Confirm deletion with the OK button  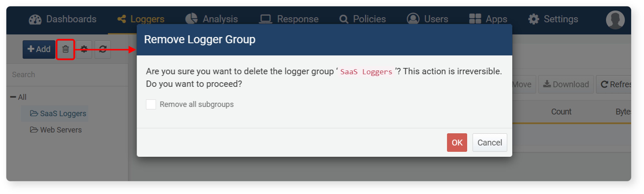coord(457,143)
